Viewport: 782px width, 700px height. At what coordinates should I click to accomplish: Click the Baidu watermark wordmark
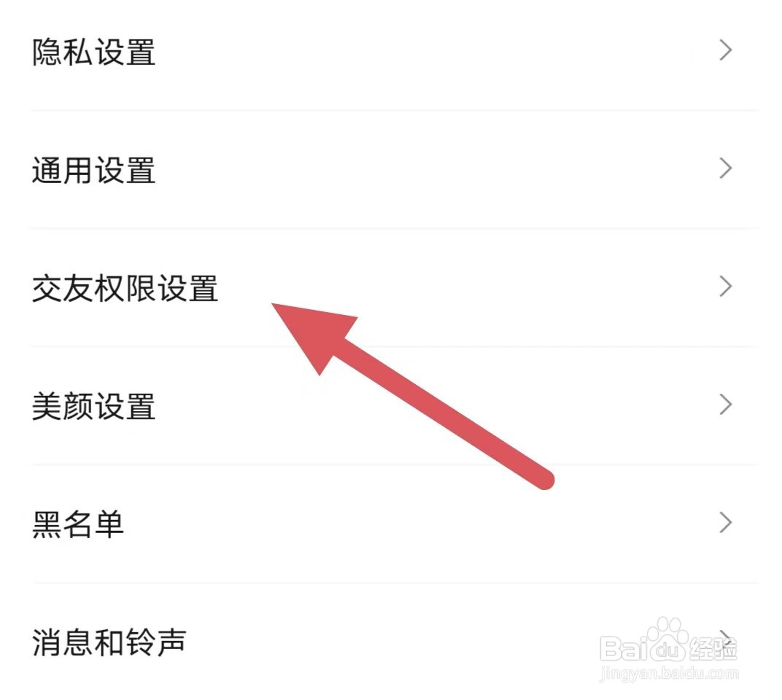pyautogui.click(x=643, y=647)
